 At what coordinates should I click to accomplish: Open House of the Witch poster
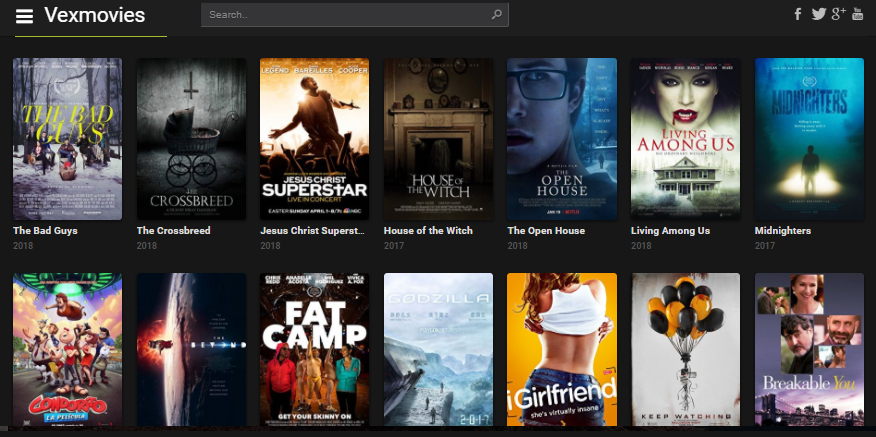pyautogui.click(x=438, y=139)
